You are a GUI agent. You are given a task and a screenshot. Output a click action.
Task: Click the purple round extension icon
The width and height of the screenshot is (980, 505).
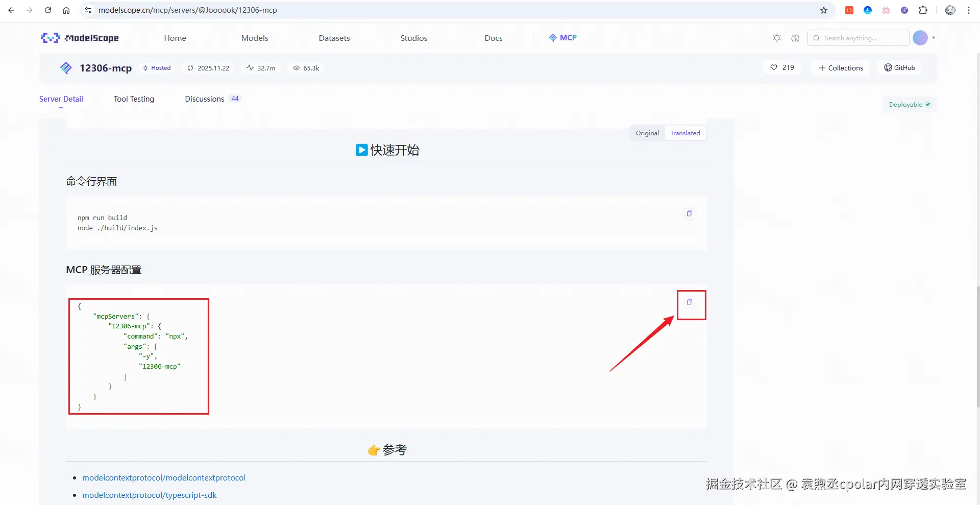click(x=904, y=10)
